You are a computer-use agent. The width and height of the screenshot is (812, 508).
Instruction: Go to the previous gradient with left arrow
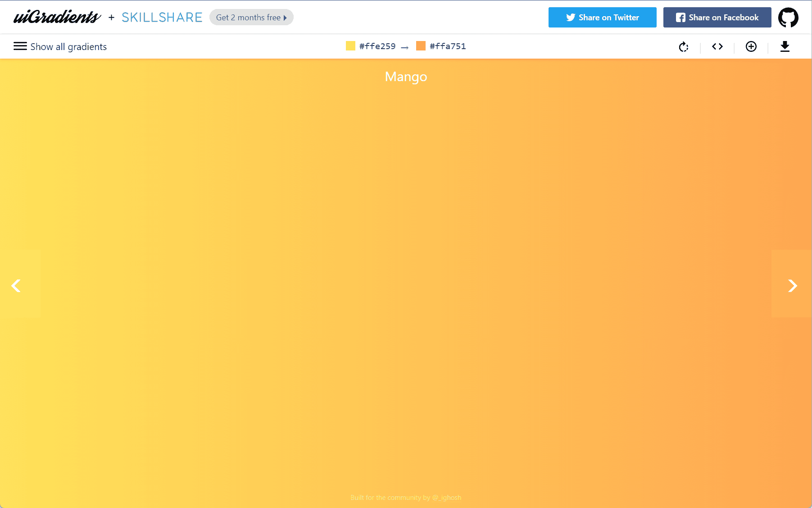[16, 285]
